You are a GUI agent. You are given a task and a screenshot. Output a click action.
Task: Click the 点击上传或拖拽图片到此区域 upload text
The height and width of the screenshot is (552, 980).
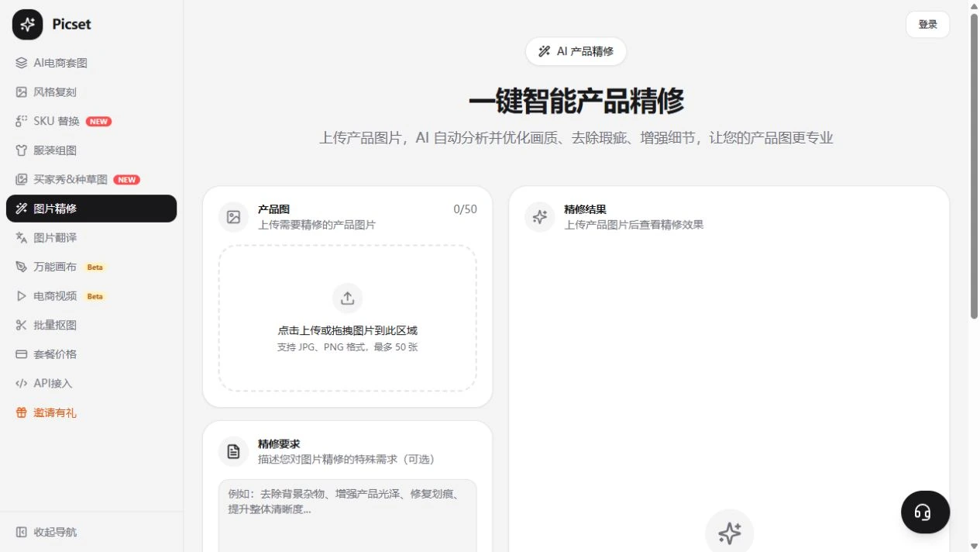347,330
